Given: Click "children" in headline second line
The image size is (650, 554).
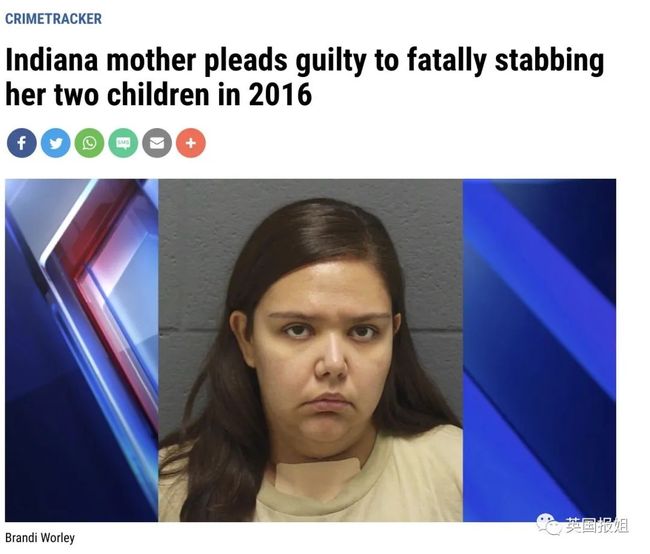Looking at the screenshot, I should pos(159,95).
